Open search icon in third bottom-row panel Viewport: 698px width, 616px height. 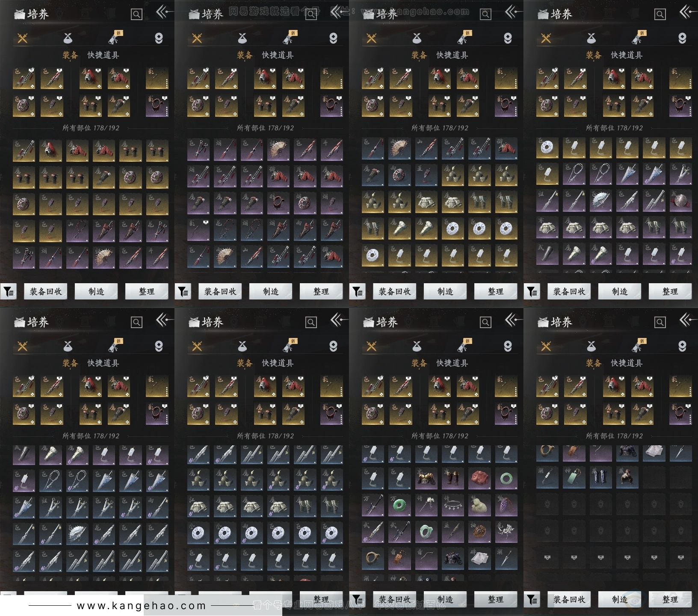(485, 323)
